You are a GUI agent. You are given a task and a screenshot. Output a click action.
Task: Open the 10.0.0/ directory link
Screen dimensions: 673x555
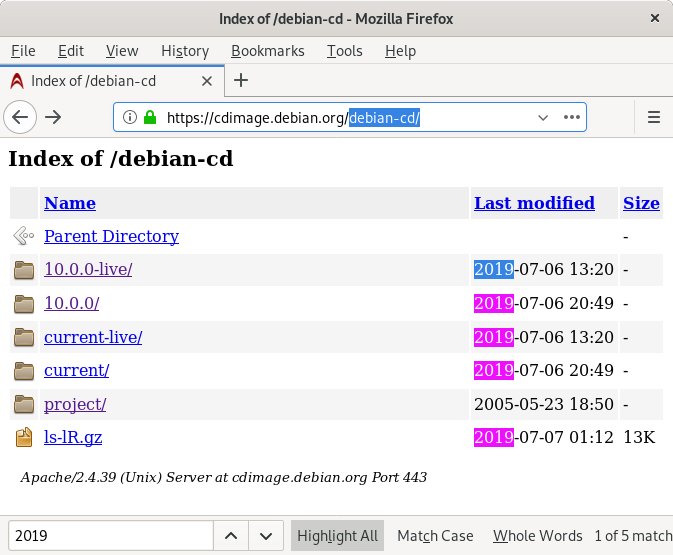(72, 303)
